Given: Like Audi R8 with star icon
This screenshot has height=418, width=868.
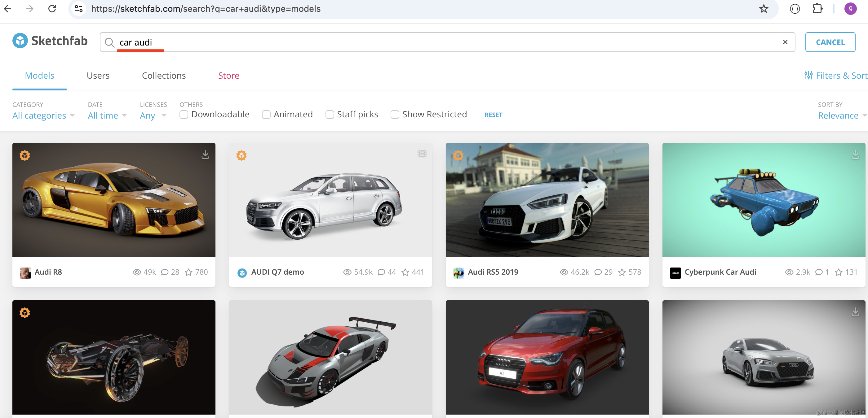Looking at the screenshot, I should click(x=189, y=272).
